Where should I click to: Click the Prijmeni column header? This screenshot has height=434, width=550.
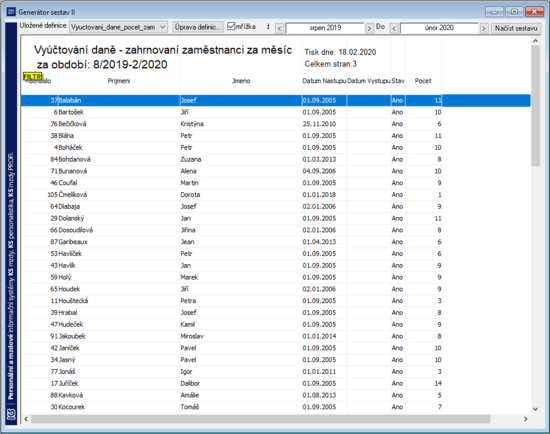tap(119, 81)
